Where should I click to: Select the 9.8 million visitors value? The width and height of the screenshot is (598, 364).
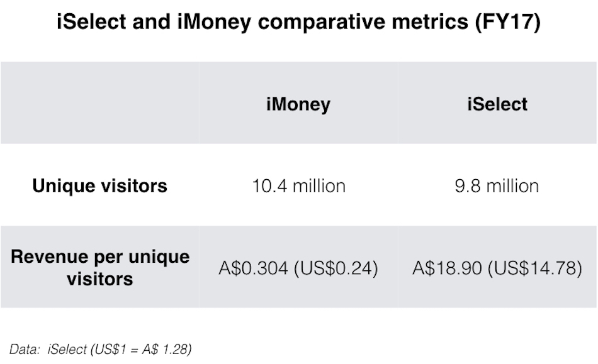[497, 186]
